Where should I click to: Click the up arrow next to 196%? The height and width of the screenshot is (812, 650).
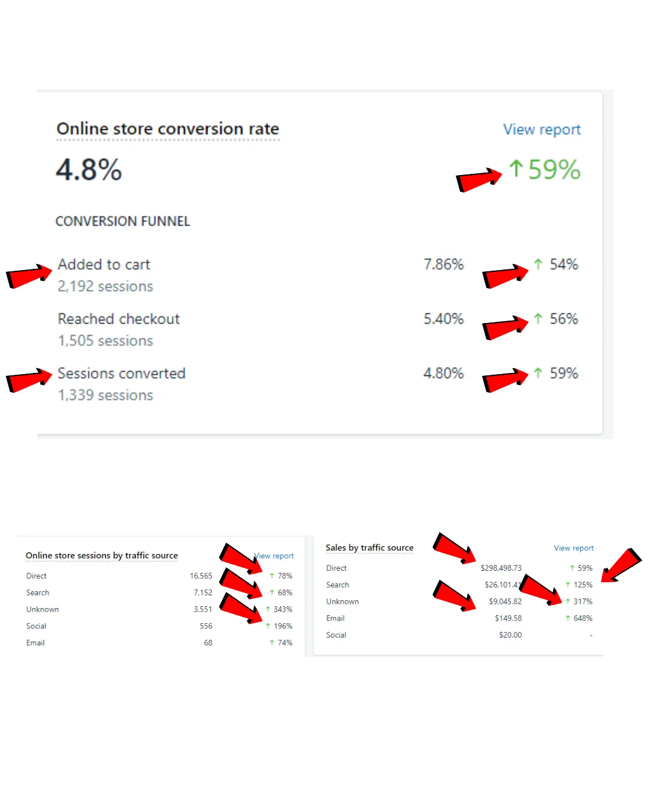pyautogui.click(x=268, y=626)
